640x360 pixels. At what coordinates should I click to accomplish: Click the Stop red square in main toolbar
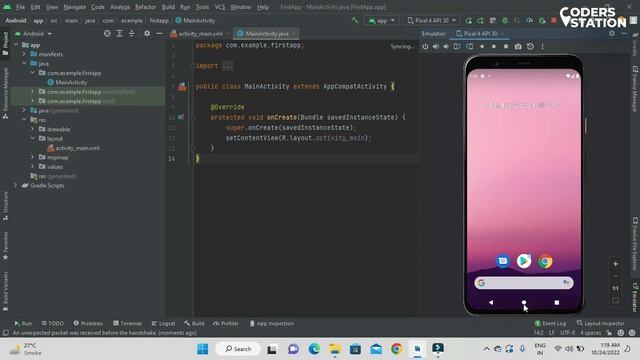(x=554, y=20)
